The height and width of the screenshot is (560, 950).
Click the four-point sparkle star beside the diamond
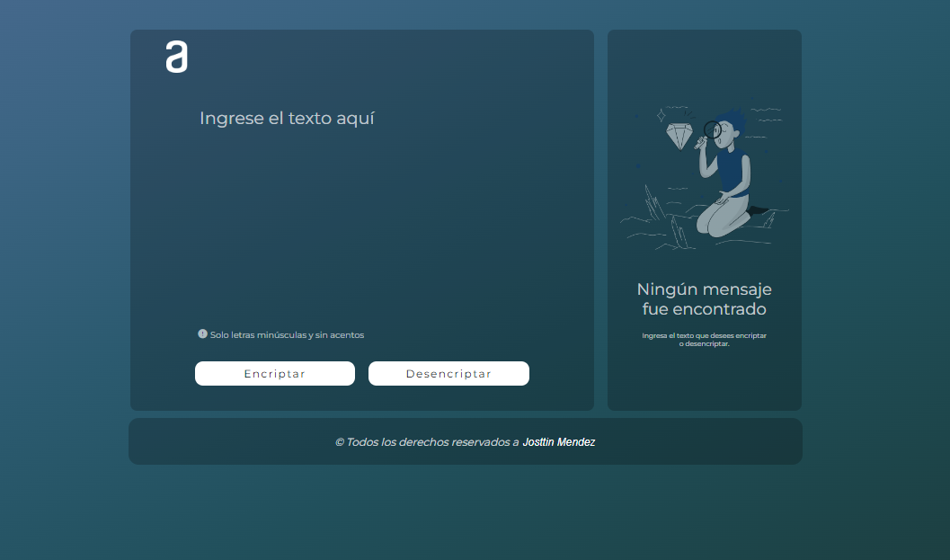[x=661, y=115]
